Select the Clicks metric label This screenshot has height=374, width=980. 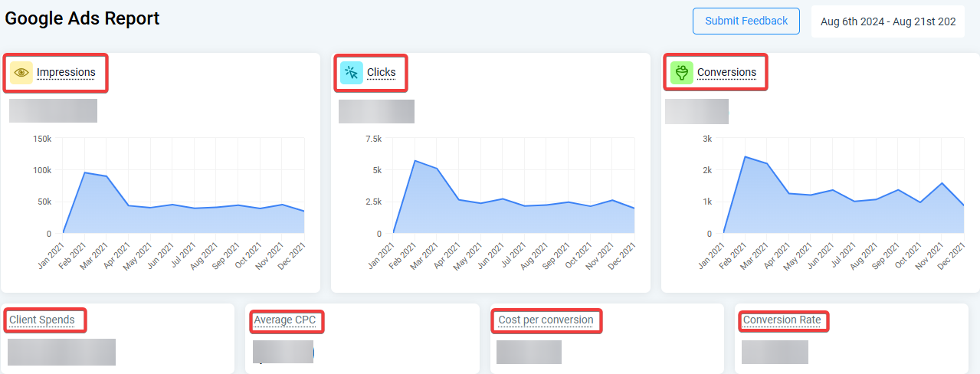click(x=382, y=73)
